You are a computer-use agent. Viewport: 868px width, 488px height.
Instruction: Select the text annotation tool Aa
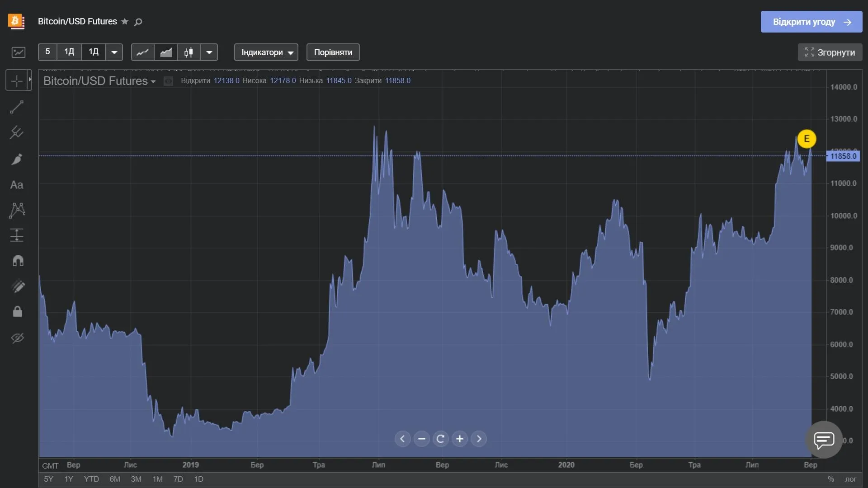17,185
